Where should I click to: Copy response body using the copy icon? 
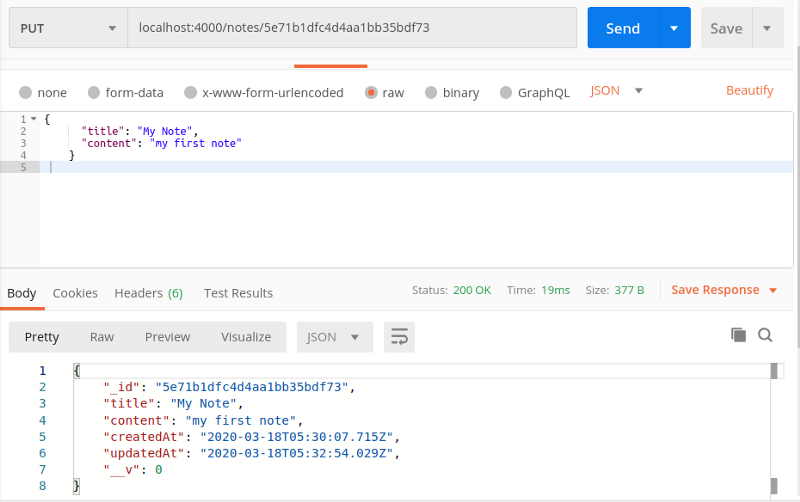(x=739, y=335)
